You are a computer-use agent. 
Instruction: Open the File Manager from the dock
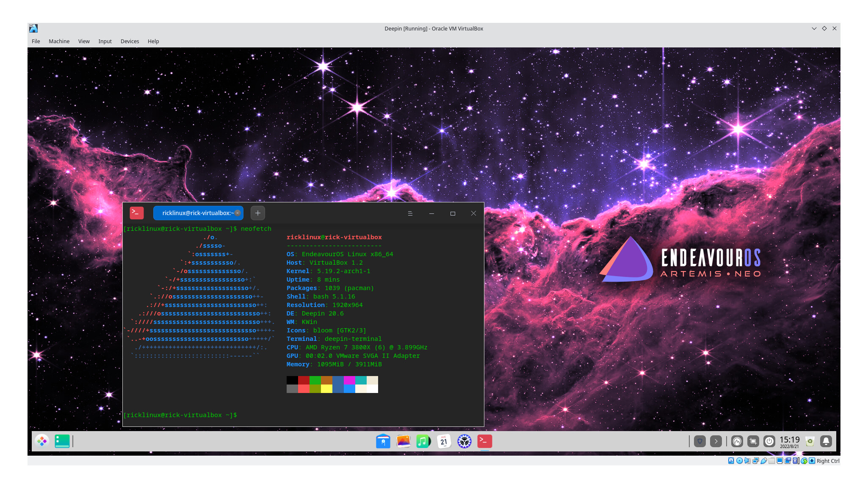click(382, 441)
